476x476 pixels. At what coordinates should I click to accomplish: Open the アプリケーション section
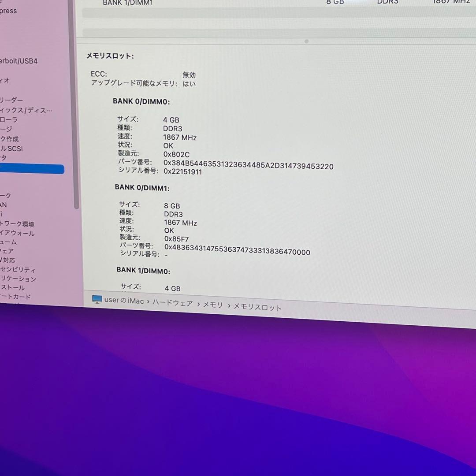[18, 279]
